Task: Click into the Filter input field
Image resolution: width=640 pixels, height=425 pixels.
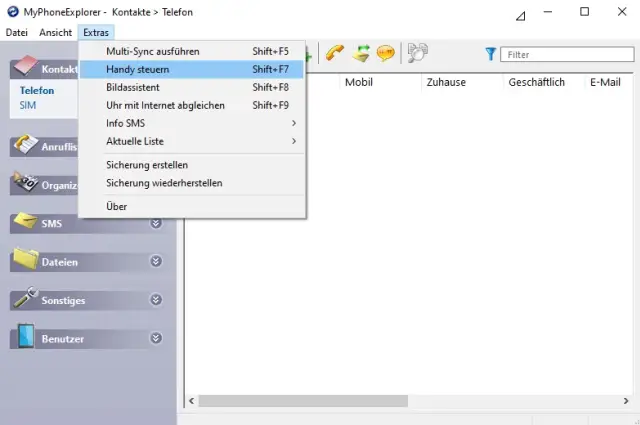Action: coord(567,54)
